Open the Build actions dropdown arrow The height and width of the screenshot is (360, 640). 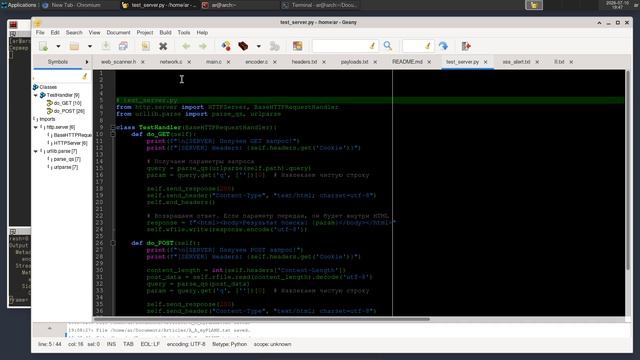pyautogui.click(x=258, y=46)
